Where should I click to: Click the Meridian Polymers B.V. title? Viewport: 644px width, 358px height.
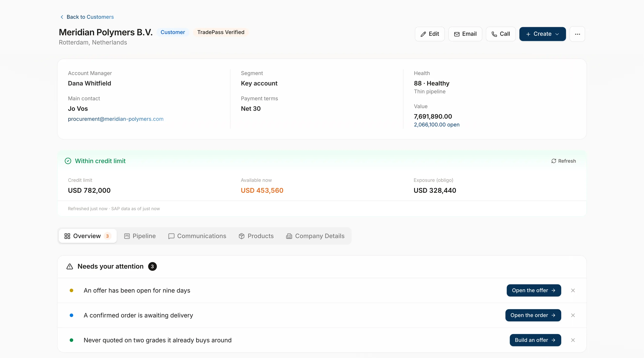(x=106, y=32)
